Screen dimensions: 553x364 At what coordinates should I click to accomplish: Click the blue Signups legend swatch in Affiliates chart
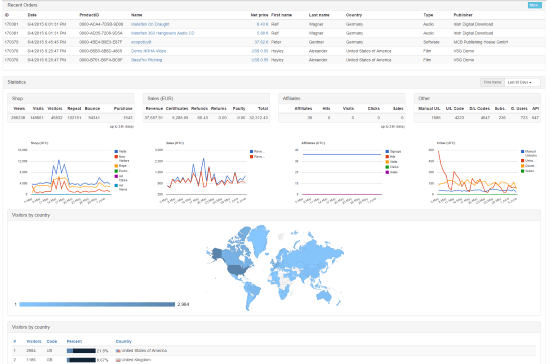point(387,151)
